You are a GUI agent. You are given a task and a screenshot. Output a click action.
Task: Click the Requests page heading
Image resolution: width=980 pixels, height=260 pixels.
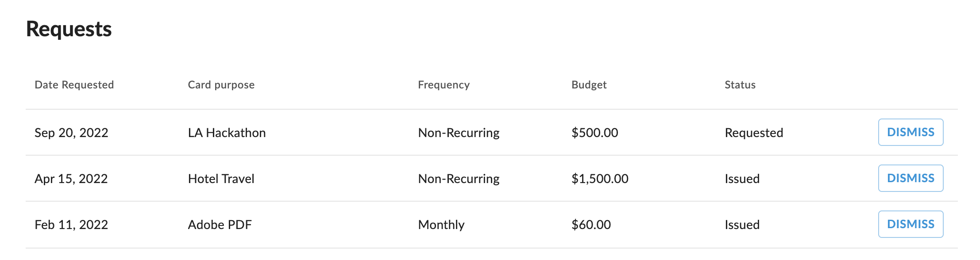tap(69, 29)
